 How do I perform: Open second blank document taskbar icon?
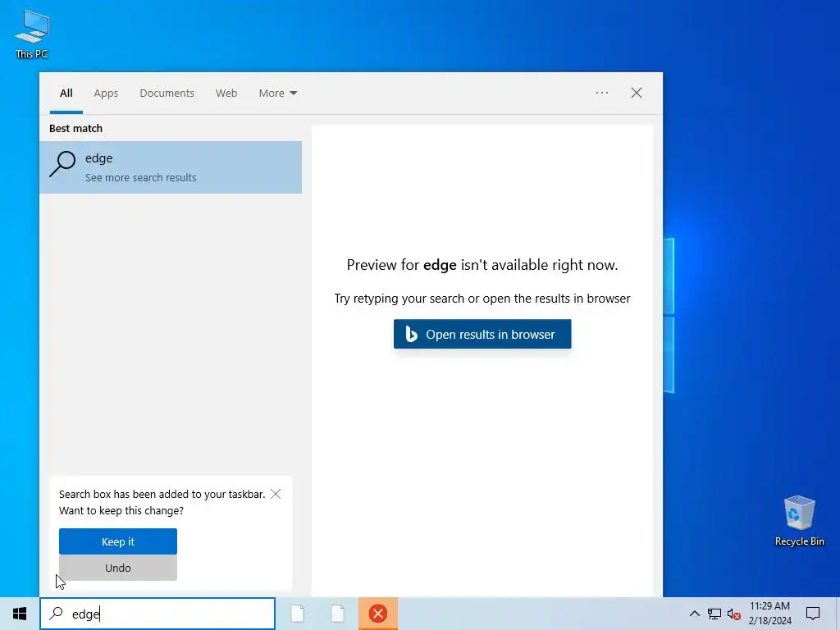[x=337, y=614]
